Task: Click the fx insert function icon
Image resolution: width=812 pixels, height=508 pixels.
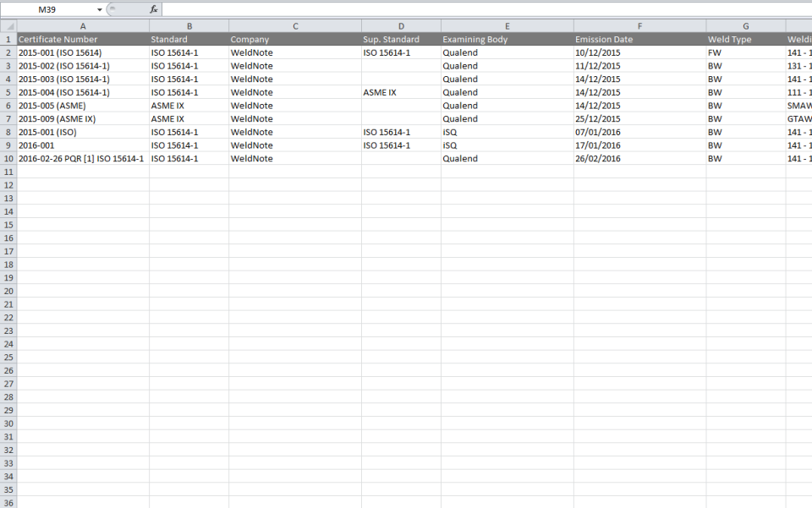Action: pyautogui.click(x=153, y=9)
